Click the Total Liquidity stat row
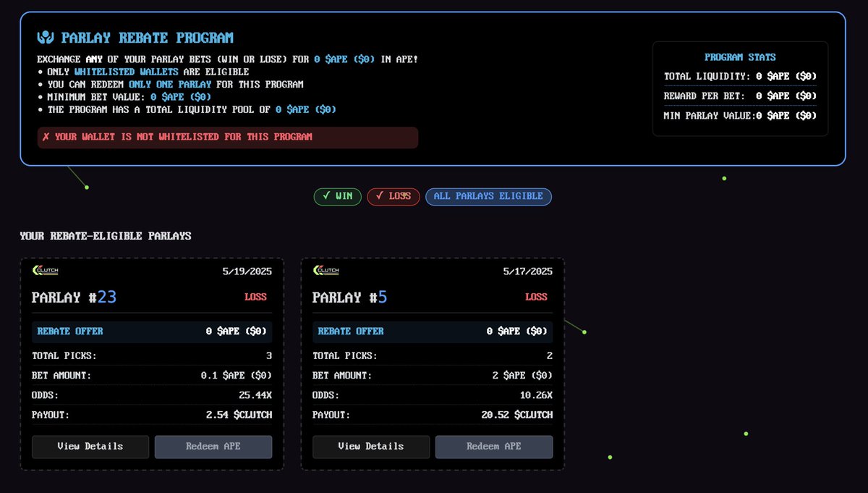 (740, 76)
